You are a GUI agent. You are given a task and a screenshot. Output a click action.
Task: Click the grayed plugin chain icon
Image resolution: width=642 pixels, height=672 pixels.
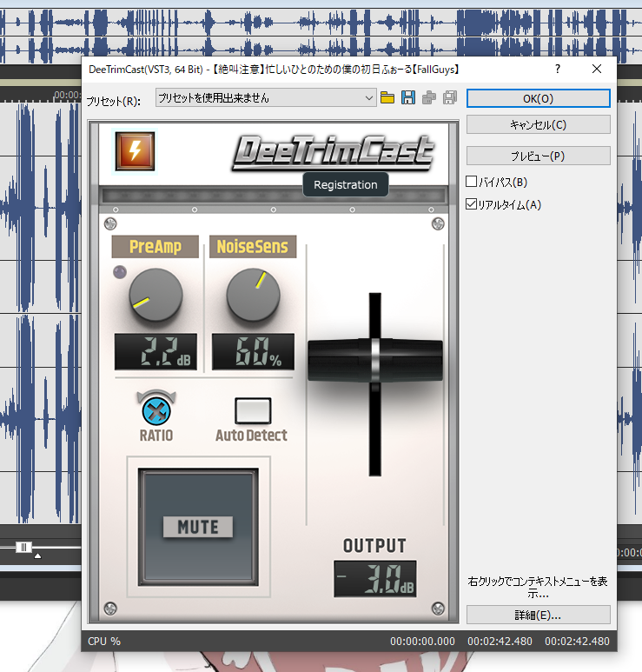tap(429, 97)
